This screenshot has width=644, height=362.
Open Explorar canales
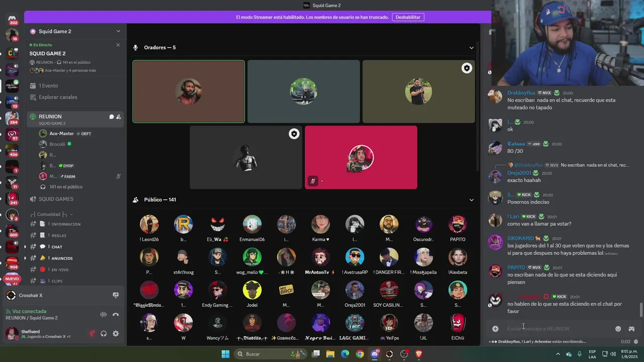pyautogui.click(x=58, y=97)
